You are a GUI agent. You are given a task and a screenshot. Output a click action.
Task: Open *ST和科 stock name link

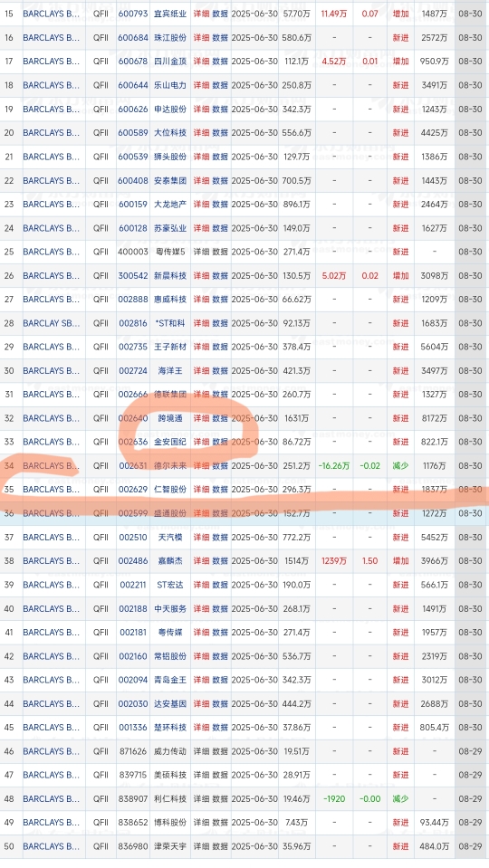[170, 323]
